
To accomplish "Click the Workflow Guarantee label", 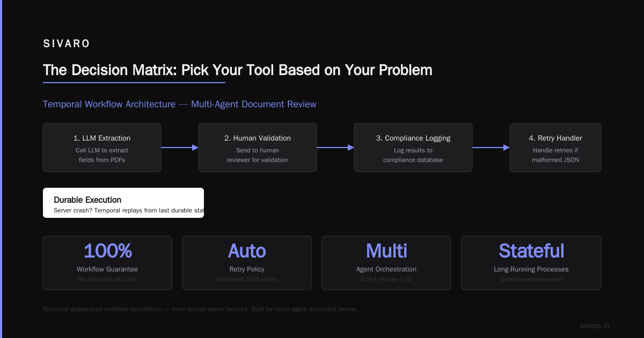I will [107, 269].
